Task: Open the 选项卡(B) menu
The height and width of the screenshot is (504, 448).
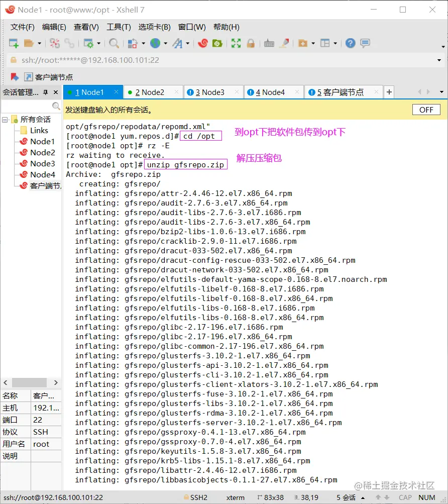Action: pyautogui.click(x=154, y=27)
